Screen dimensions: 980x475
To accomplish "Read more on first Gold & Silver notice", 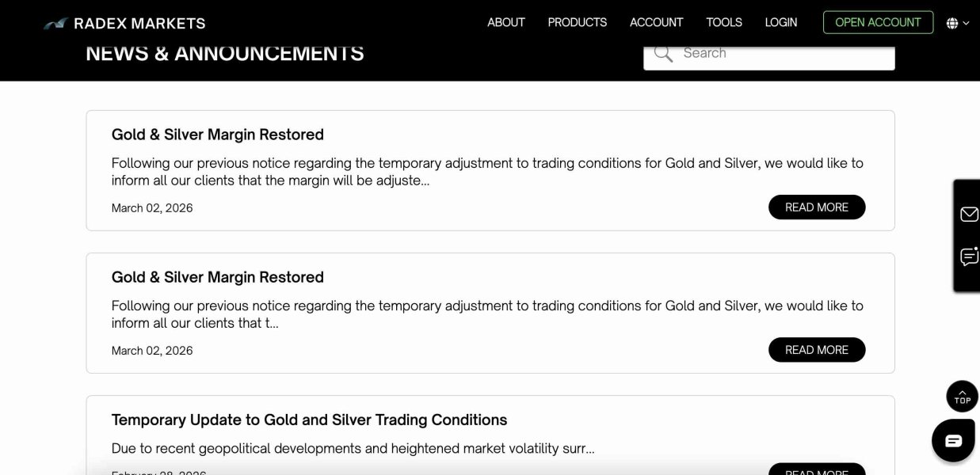I will [817, 207].
